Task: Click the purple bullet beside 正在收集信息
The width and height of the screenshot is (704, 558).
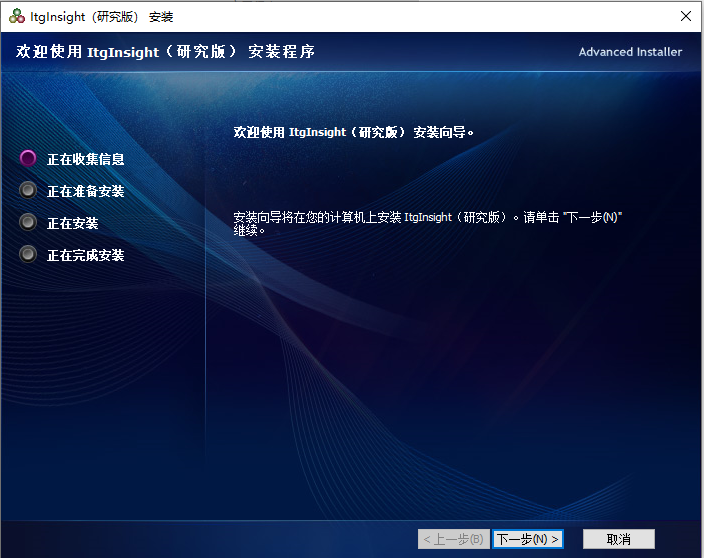Action: (28, 158)
